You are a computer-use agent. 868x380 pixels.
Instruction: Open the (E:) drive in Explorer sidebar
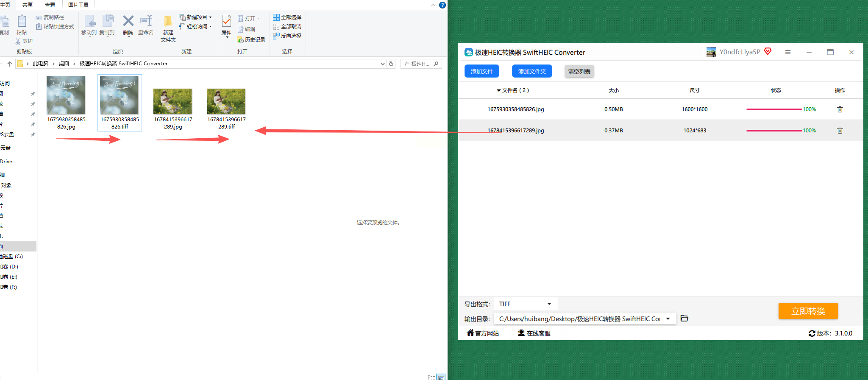coord(9,277)
